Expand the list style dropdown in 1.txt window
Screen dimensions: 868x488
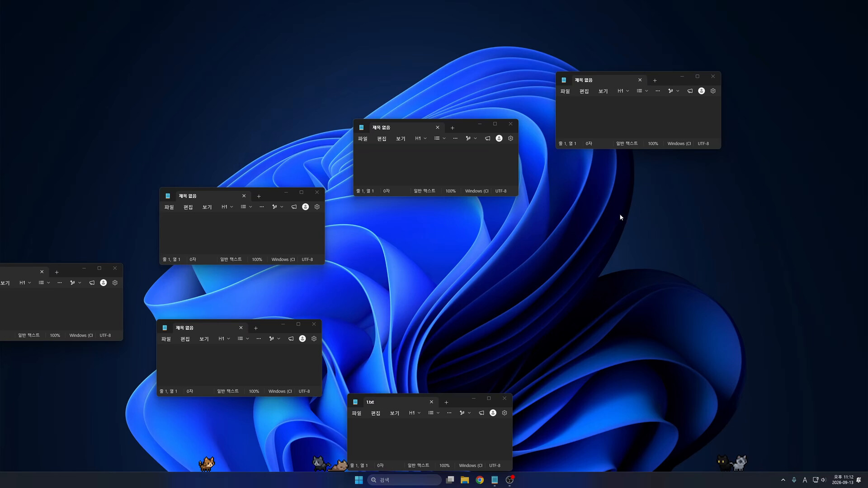click(x=434, y=413)
